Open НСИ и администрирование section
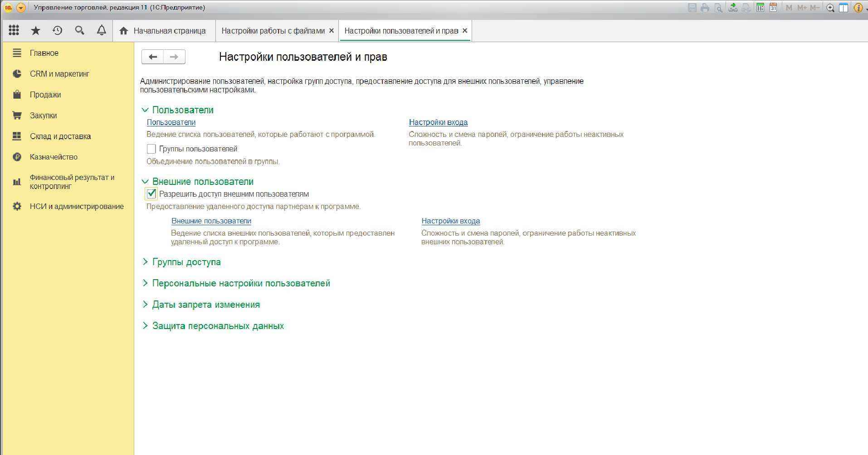This screenshot has width=868, height=455. [76, 207]
